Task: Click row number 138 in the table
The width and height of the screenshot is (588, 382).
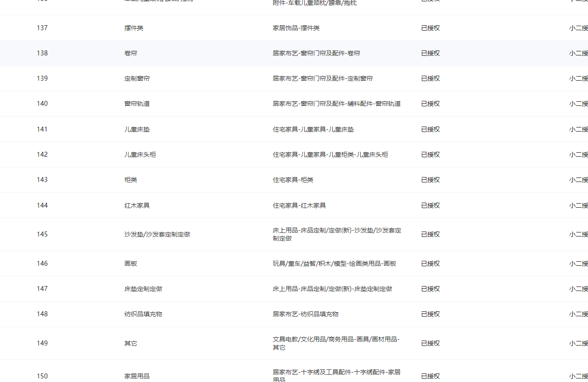Action: (x=42, y=53)
